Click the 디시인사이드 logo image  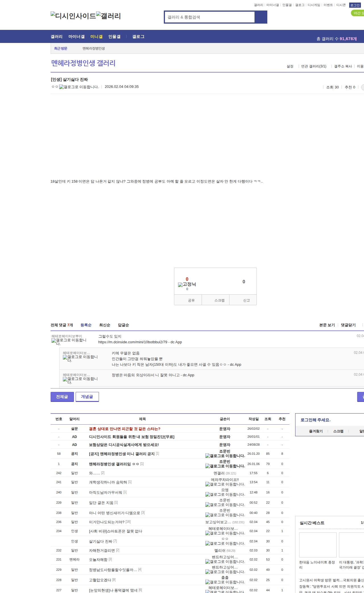pos(73,16)
